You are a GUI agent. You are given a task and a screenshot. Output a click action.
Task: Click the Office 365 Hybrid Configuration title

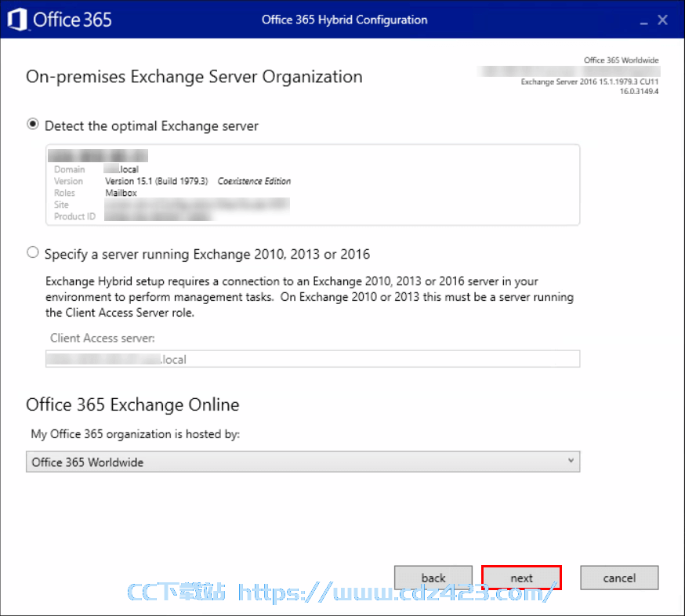coord(344,20)
